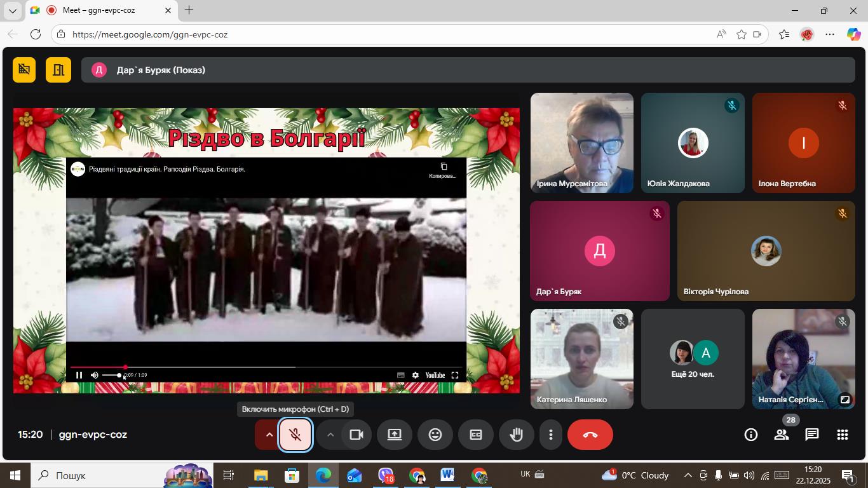The image size is (868, 488).
Task: Open more options three-dot menu
Action: (x=550, y=435)
